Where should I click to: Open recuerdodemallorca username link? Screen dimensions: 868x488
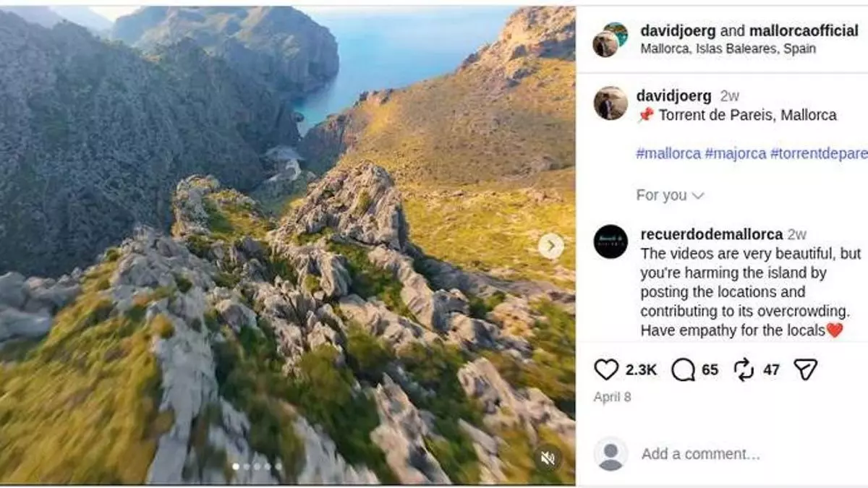pos(711,234)
